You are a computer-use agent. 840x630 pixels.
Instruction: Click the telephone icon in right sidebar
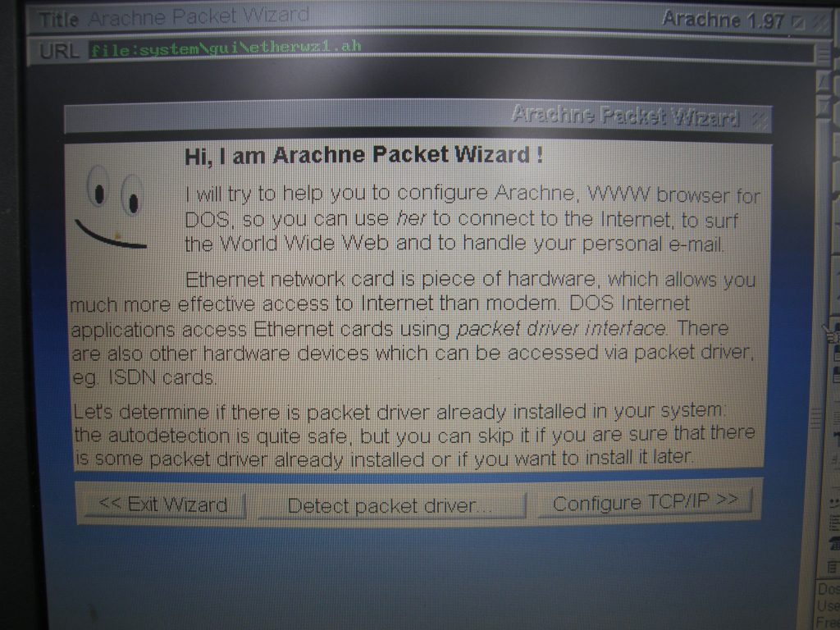(834, 544)
